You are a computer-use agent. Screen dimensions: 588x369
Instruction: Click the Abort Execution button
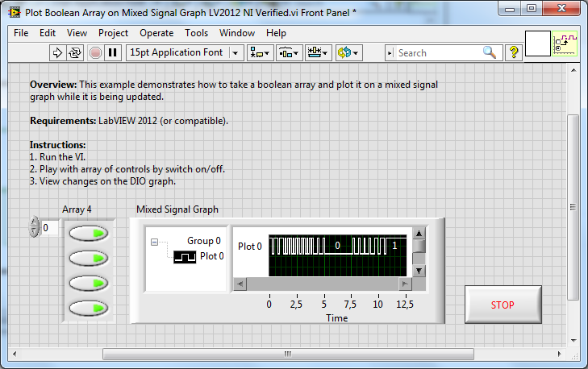pyautogui.click(x=95, y=52)
